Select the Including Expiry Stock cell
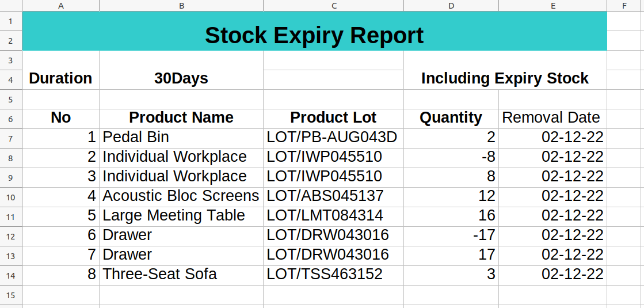Viewport: 644px width, 308px height. (505, 79)
